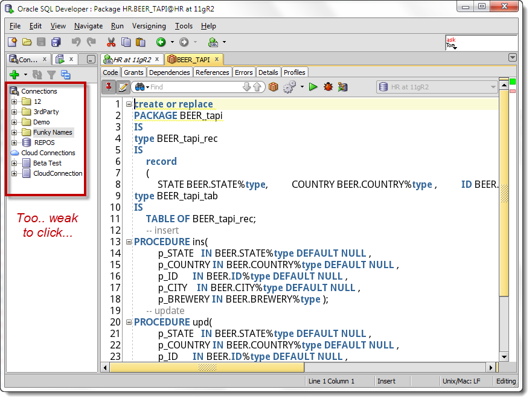Collapse PROCEDURE upd code fold

pyautogui.click(x=129, y=322)
